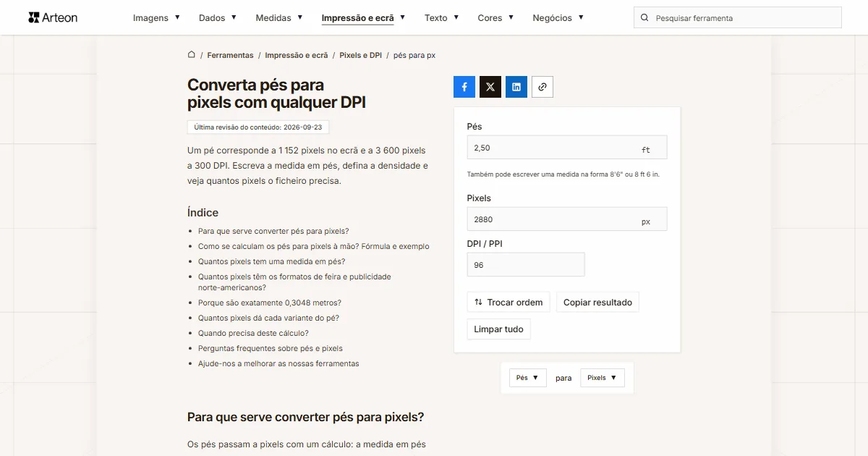This screenshot has height=456, width=868.
Task: Share page on X
Action: (x=490, y=87)
